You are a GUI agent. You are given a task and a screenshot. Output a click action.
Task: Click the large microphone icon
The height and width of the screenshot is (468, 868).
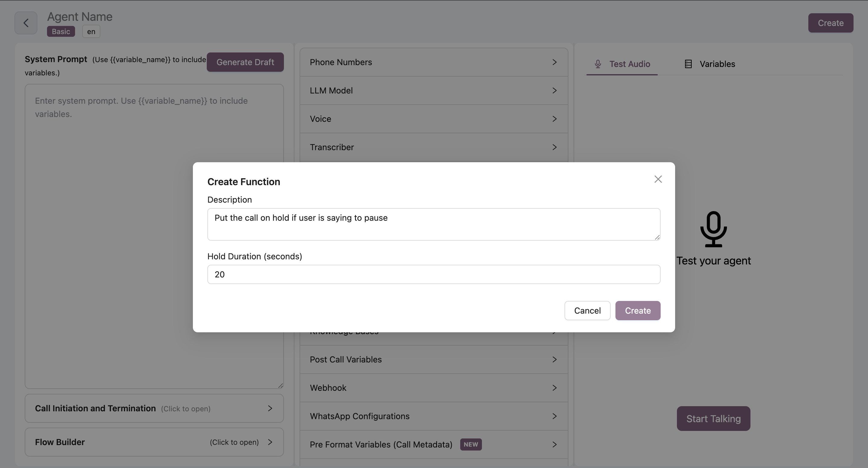[x=713, y=229]
